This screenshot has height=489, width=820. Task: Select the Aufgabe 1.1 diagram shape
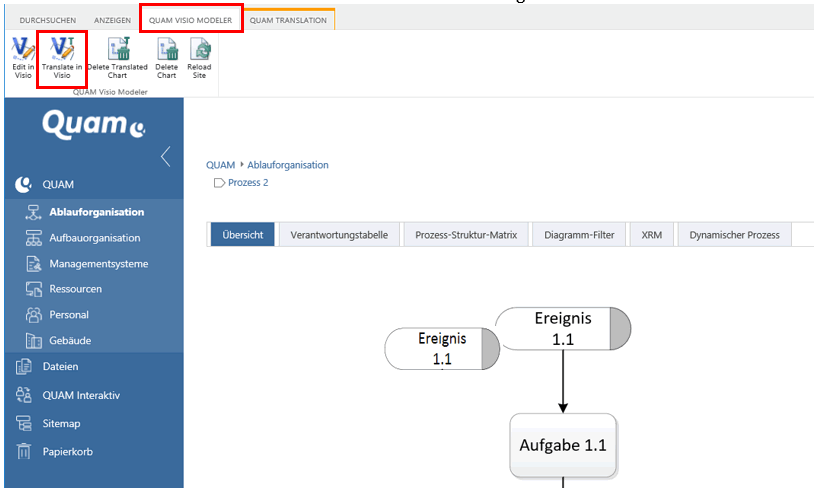[562, 444]
